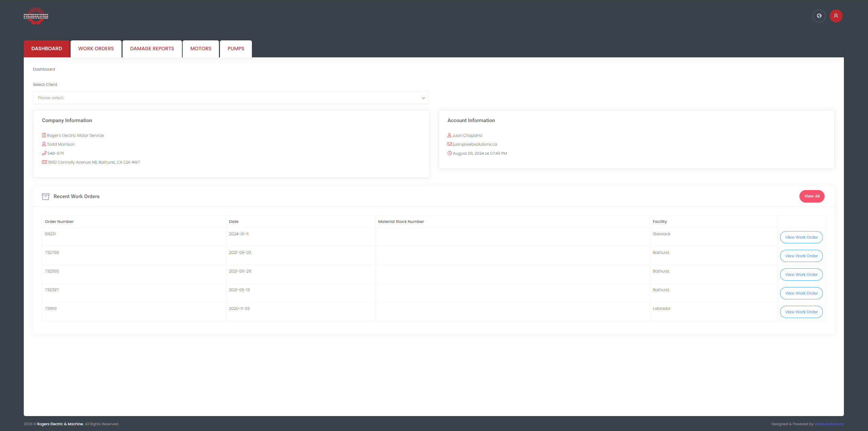Open the globe language icon
This screenshot has height=431, width=868.
pyautogui.click(x=819, y=16)
